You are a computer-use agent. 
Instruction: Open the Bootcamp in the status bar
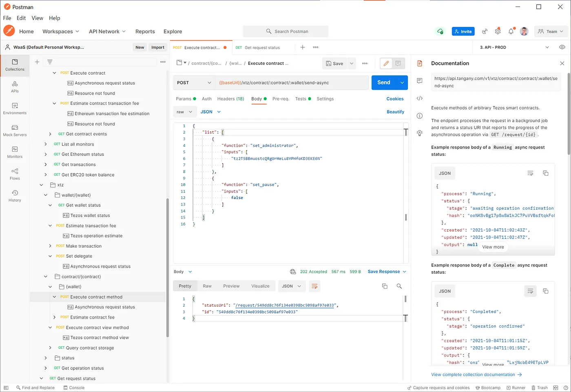(x=488, y=388)
